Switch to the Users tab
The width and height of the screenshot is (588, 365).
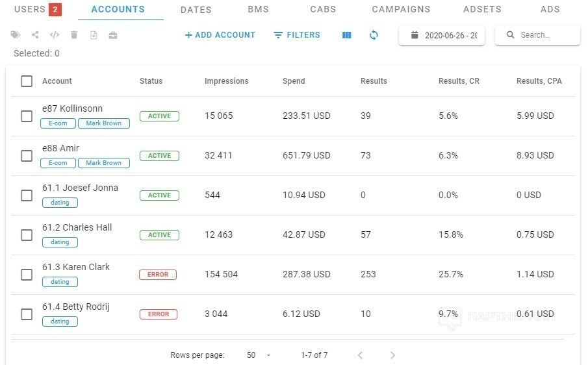click(38, 9)
